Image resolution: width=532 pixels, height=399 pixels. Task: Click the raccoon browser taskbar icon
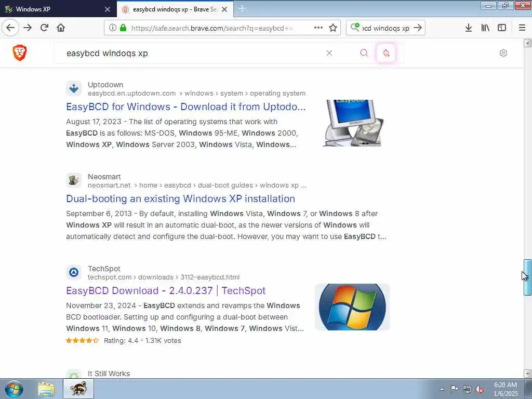[78, 389]
